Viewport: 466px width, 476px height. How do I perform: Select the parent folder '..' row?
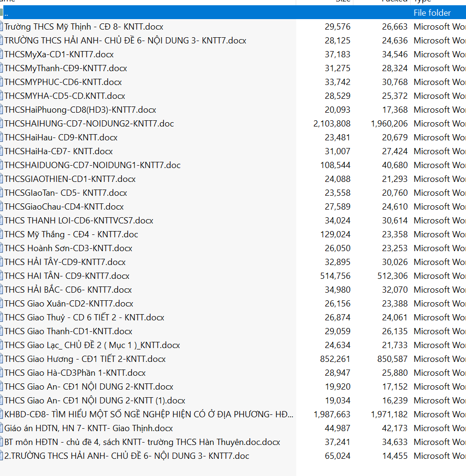pyautogui.click(x=143, y=13)
